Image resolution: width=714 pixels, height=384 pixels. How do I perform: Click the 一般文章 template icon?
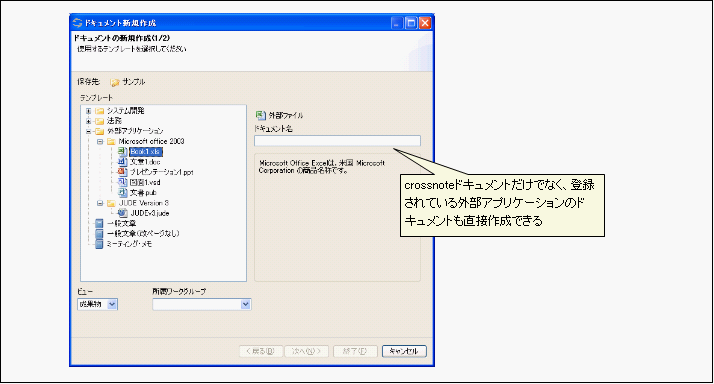pos(99,223)
